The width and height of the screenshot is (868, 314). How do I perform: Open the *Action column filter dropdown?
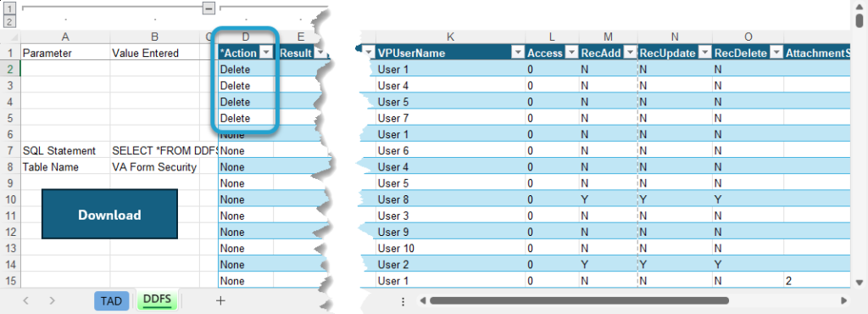pyautogui.click(x=266, y=53)
